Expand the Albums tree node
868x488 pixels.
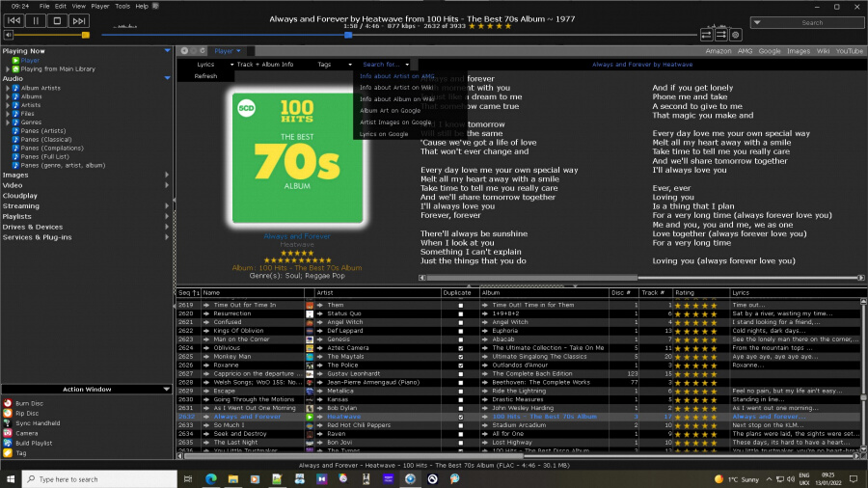click(x=8, y=96)
